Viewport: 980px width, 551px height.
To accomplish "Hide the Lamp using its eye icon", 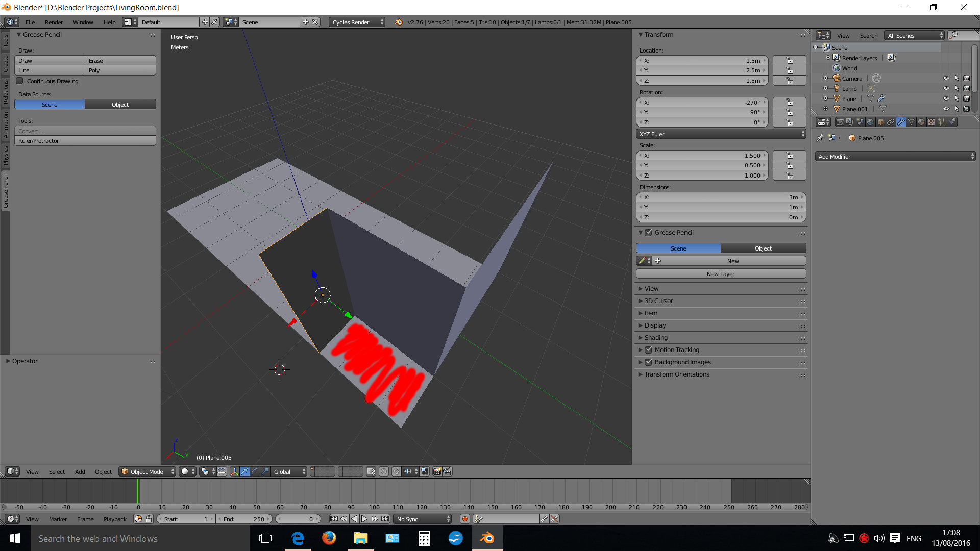I will click(946, 88).
